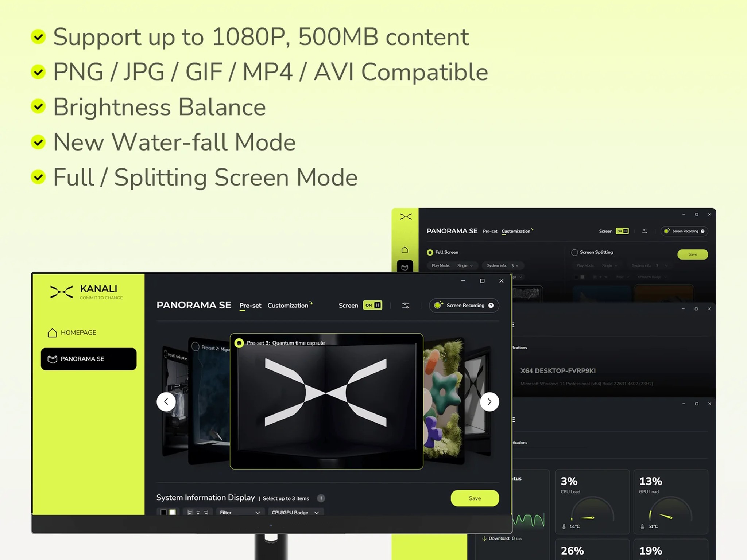747x560 pixels.
Task: Click the Download: 8 kb/s readout
Action: 505,538
